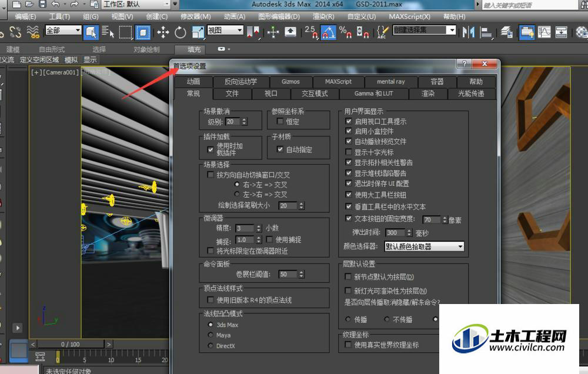The width and height of the screenshot is (588, 374).
Task: Open a file with the folder icon
Action: tap(29, 5)
